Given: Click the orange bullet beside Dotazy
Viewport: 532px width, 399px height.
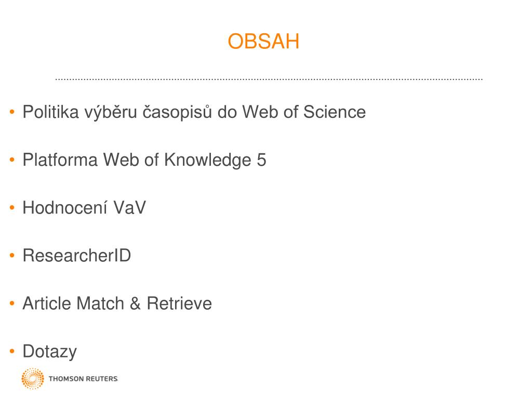Looking at the screenshot, I should click(12, 351).
